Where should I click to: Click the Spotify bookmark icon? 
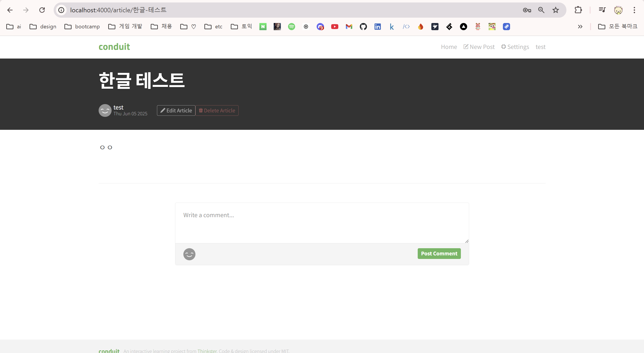292,27
